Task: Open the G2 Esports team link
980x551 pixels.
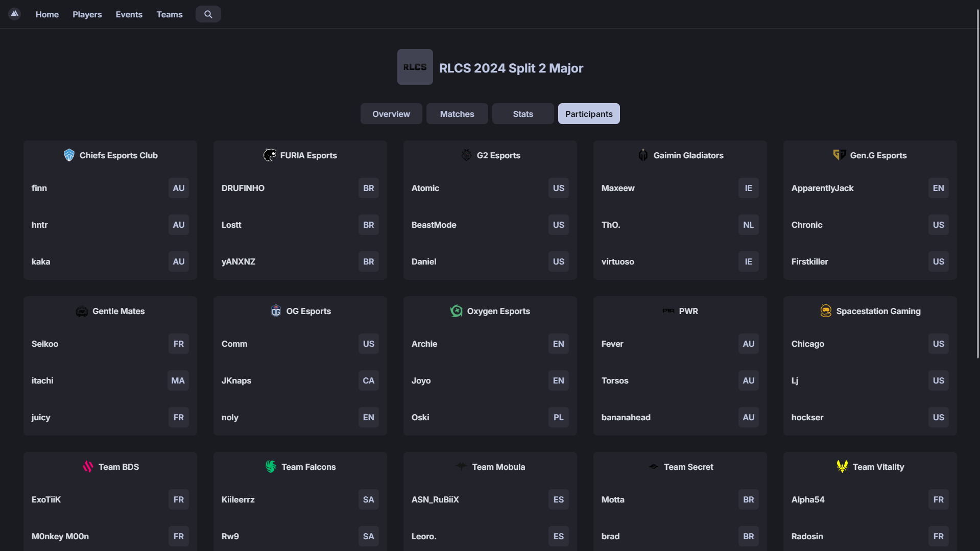Action: (x=498, y=155)
